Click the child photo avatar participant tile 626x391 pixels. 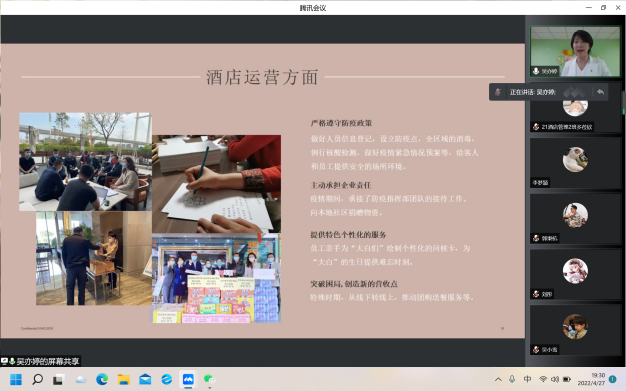click(575, 330)
